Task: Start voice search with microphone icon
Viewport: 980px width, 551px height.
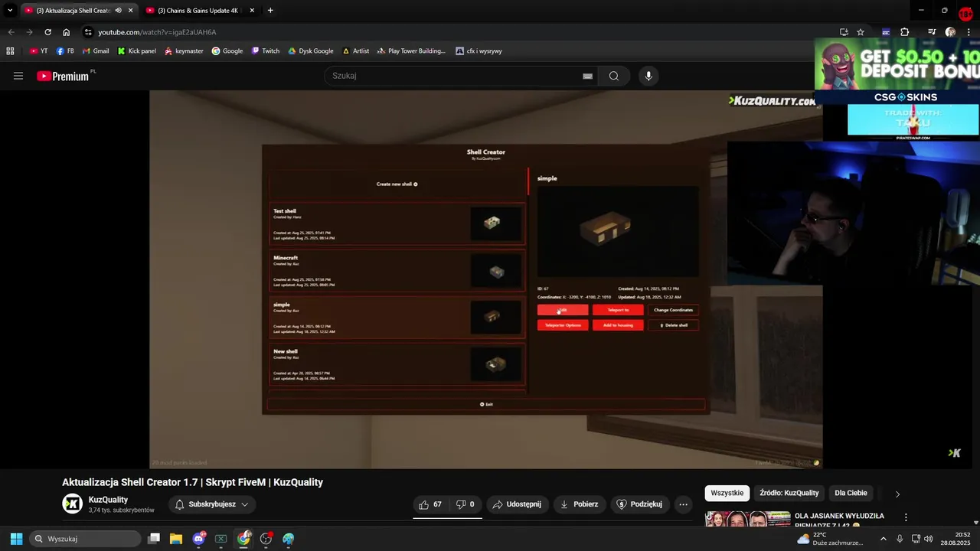Action: (648, 76)
